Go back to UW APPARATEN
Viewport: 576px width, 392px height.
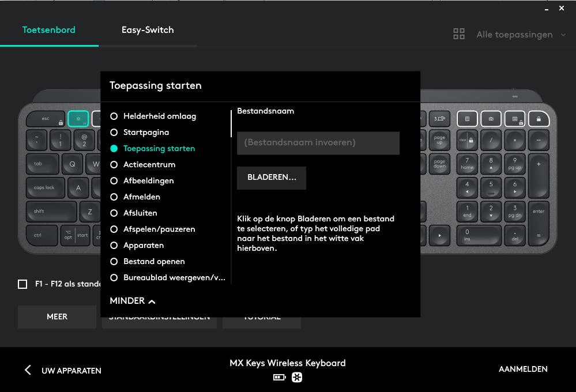coord(63,370)
